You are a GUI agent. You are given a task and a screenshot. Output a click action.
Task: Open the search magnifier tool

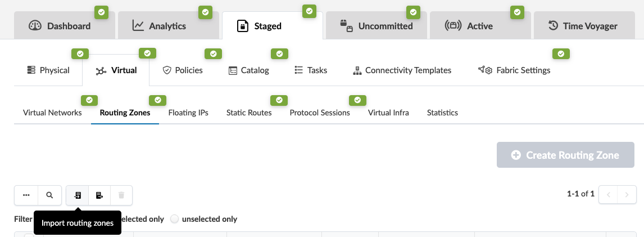pyautogui.click(x=50, y=195)
